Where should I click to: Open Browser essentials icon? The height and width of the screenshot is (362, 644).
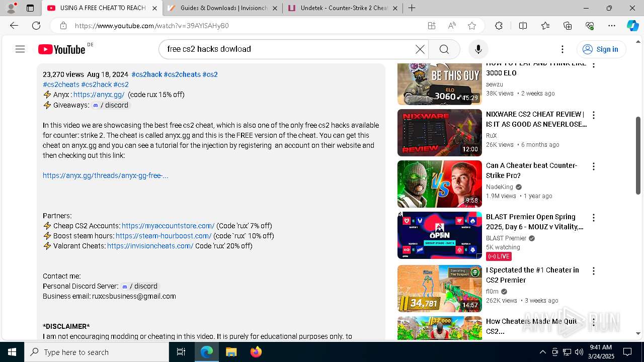pos(590,26)
